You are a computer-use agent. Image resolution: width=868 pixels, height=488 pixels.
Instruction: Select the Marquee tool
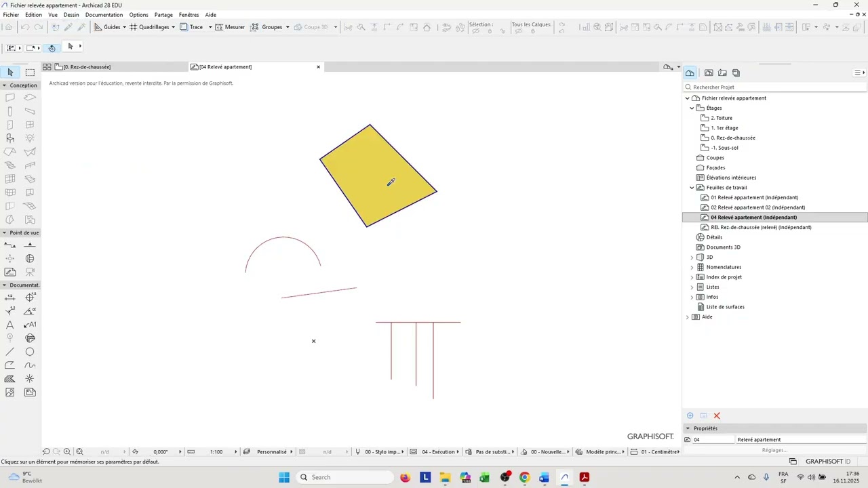[x=30, y=72]
